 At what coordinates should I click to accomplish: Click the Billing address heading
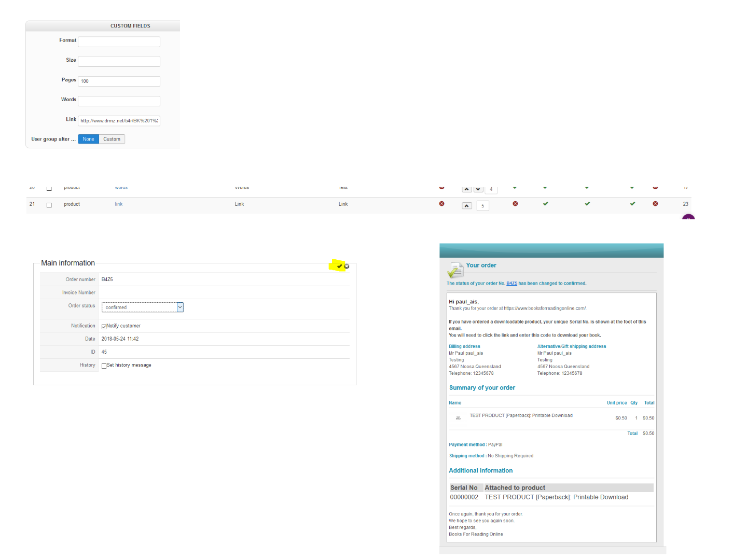coord(464,346)
